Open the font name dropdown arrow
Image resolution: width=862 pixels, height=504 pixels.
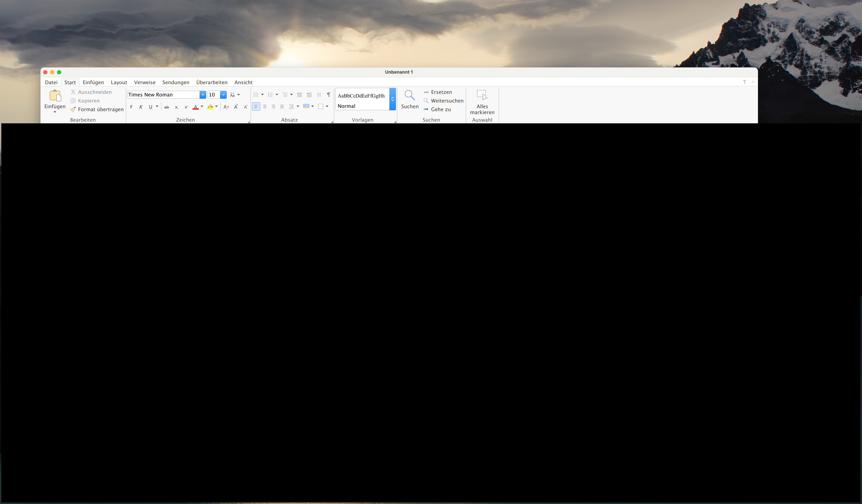(x=203, y=95)
